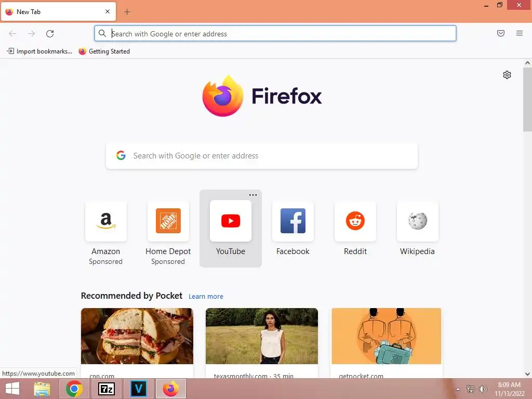This screenshot has width=532, height=399.
Task: Open the V application on taskbar
Action: (x=138, y=389)
